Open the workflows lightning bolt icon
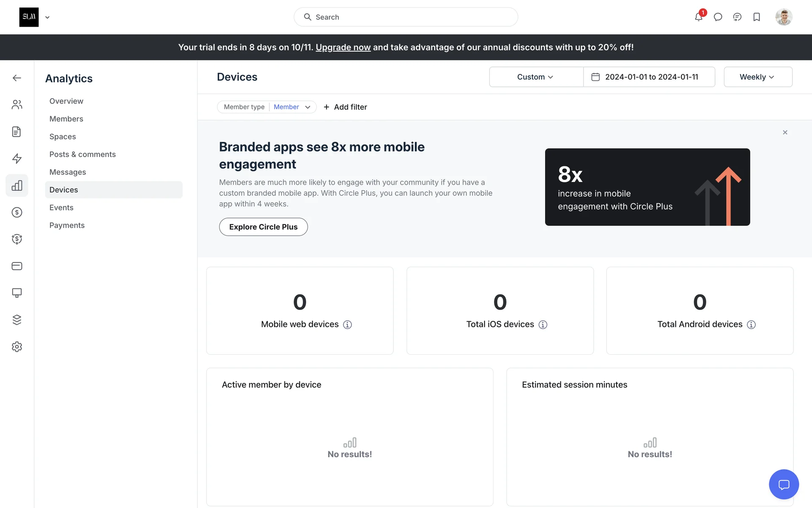The width and height of the screenshot is (812, 508). tap(17, 159)
